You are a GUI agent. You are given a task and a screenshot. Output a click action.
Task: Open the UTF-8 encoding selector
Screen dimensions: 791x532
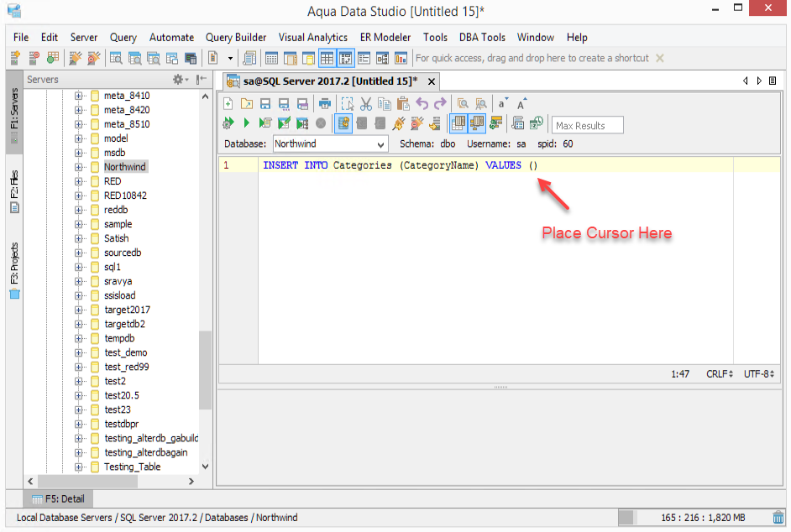[x=759, y=374]
